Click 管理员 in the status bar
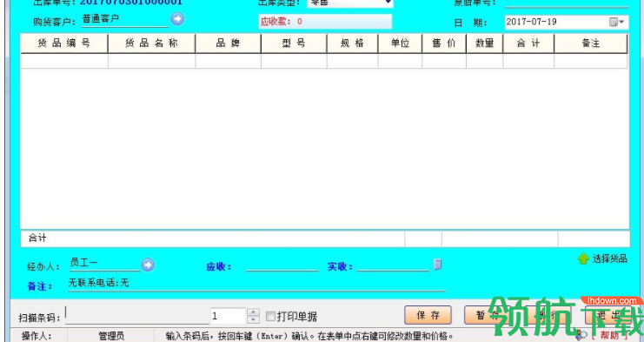 [111, 336]
